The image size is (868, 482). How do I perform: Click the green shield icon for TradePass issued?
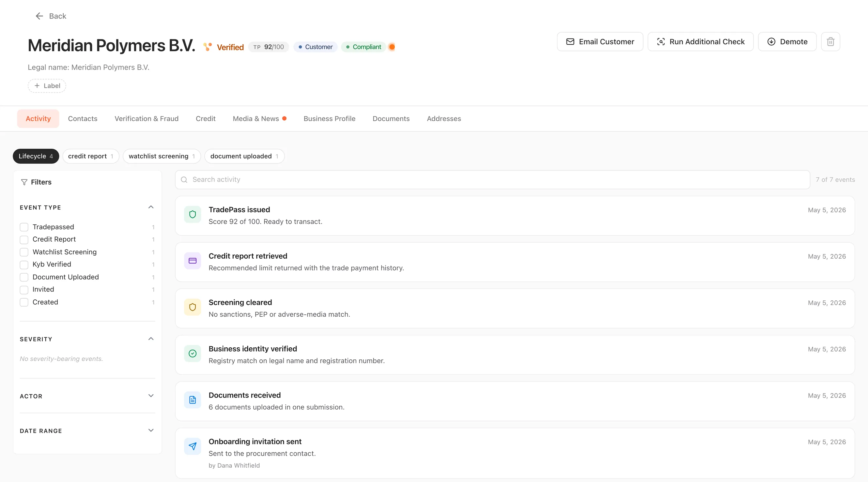point(193,214)
